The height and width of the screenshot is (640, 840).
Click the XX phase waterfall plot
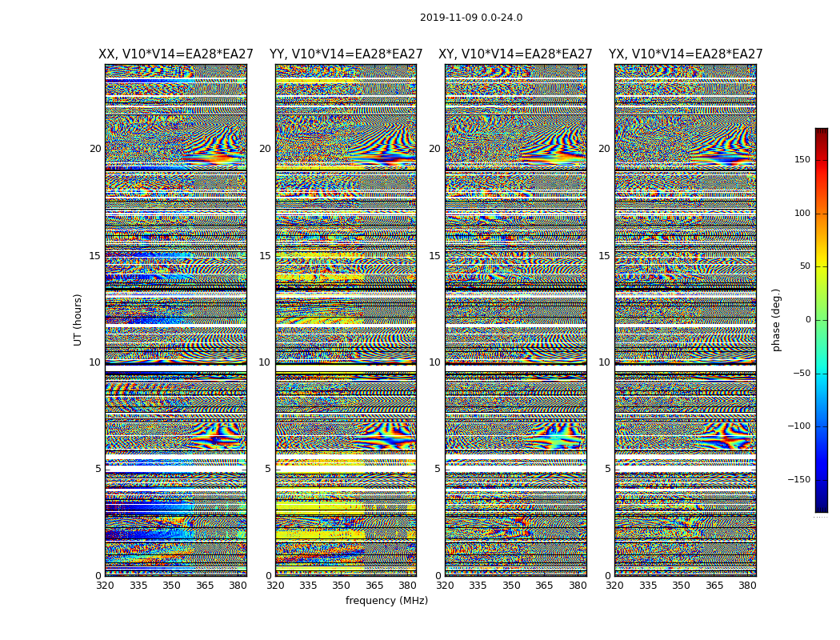175,320
